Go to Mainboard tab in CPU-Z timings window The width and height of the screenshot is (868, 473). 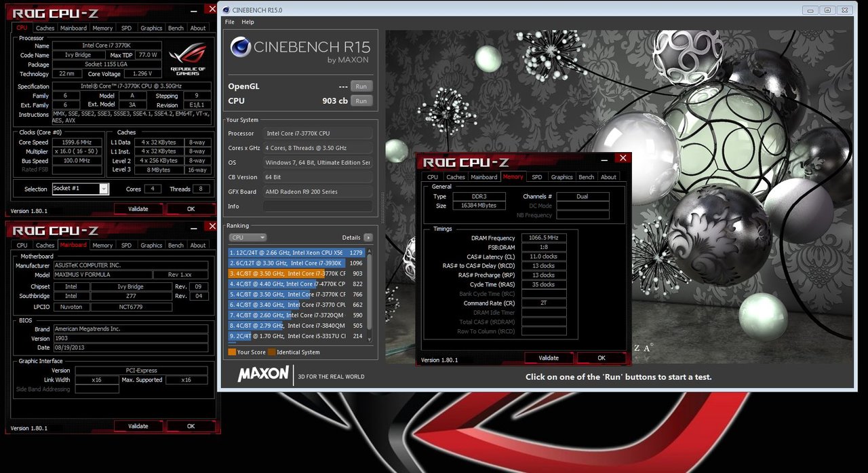pyautogui.click(x=484, y=176)
